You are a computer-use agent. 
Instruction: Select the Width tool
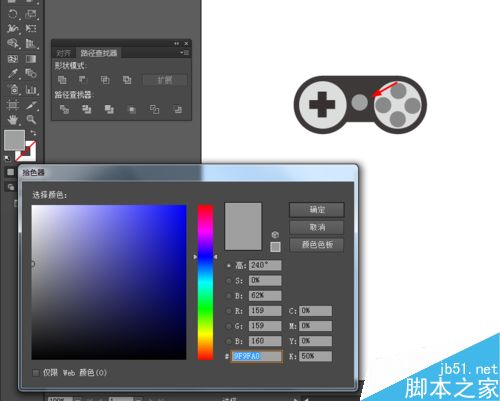tap(13, 29)
